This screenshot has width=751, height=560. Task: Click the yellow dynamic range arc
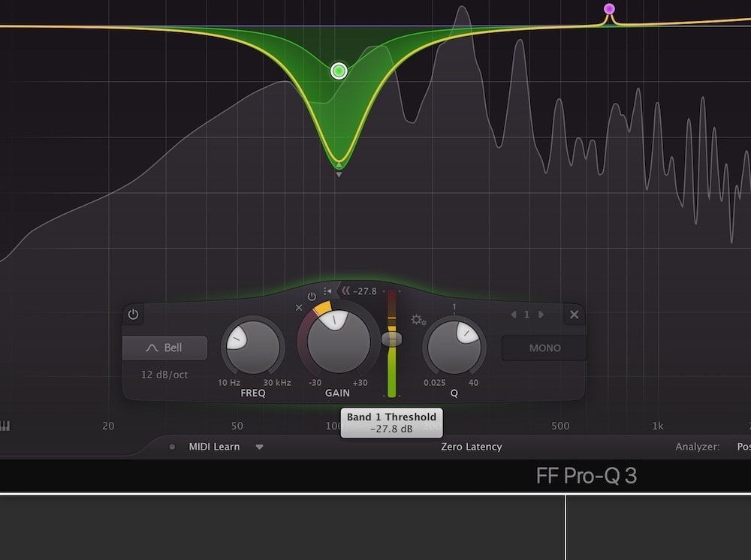(322, 308)
